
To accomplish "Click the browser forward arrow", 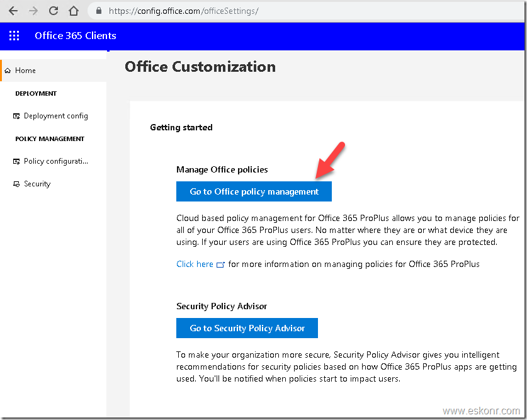I will click(33, 11).
